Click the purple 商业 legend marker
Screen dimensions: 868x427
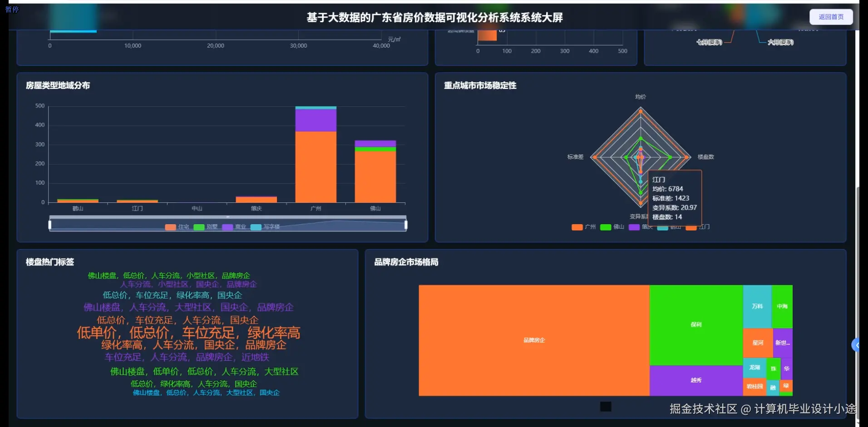pos(227,227)
